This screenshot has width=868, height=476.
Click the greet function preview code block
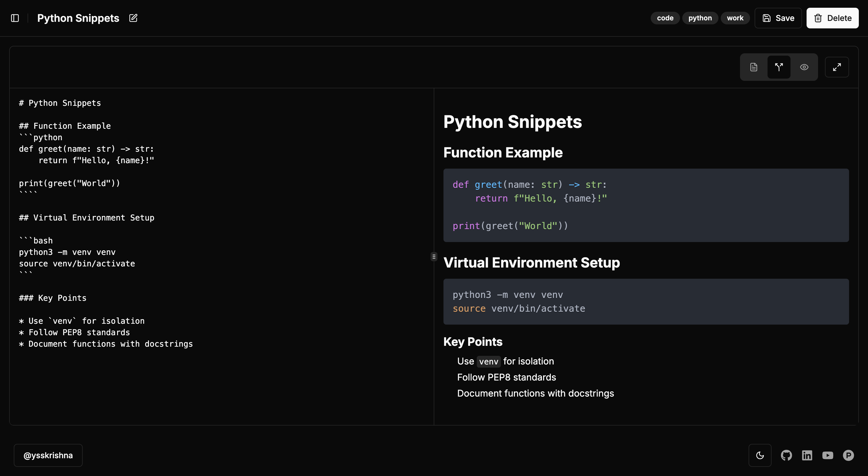pyautogui.click(x=646, y=205)
